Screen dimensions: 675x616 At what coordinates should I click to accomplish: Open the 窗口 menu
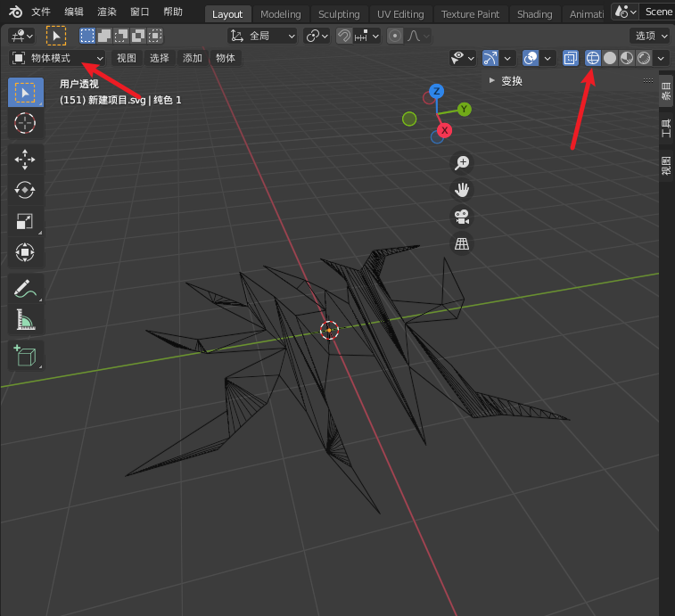pyautogui.click(x=140, y=12)
